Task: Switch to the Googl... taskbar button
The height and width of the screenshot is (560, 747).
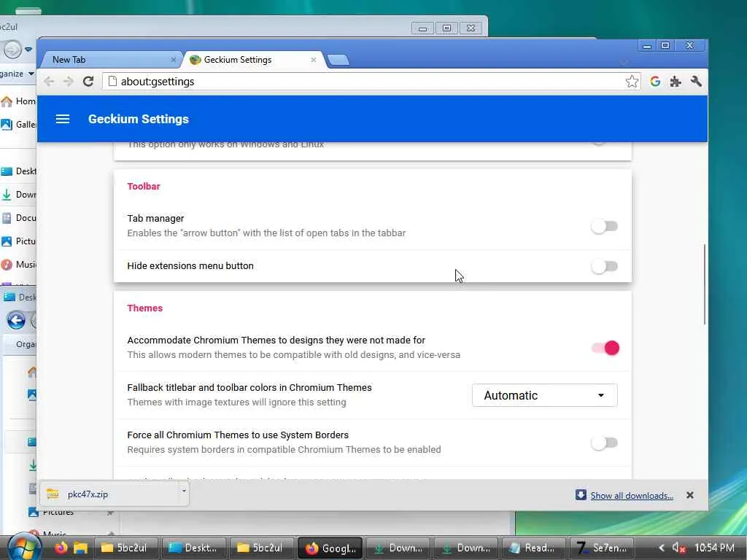Action: point(330,548)
